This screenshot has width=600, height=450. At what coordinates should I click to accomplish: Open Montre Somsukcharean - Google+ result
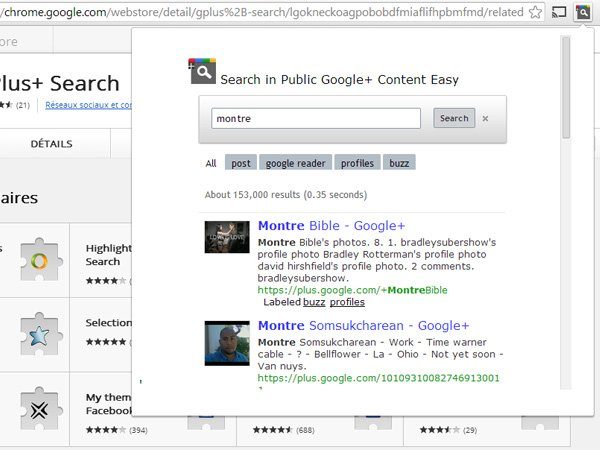click(x=364, y=326)
